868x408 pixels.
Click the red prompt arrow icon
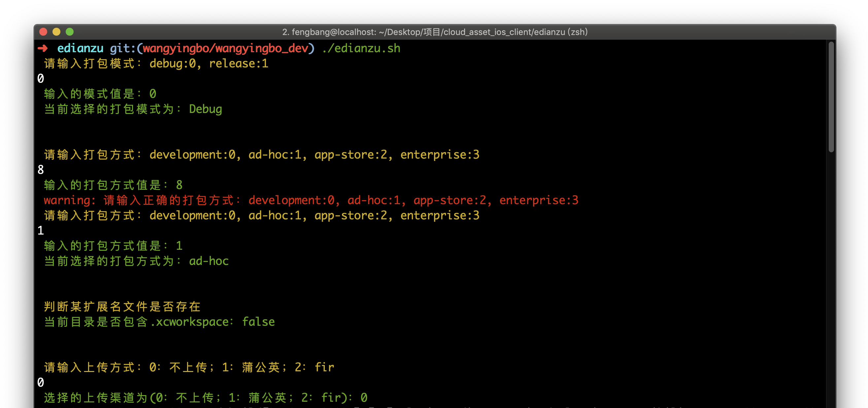tap(43, 48)
